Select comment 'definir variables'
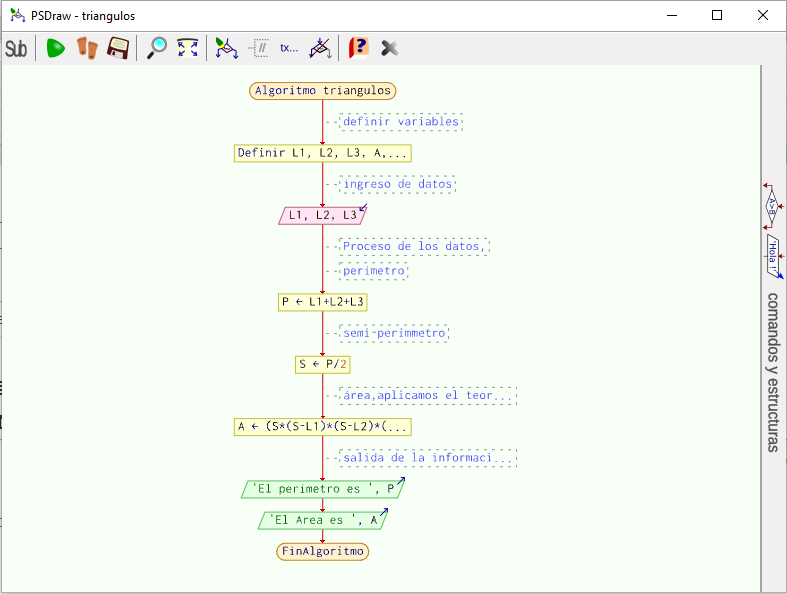 [x=401, y=122]
